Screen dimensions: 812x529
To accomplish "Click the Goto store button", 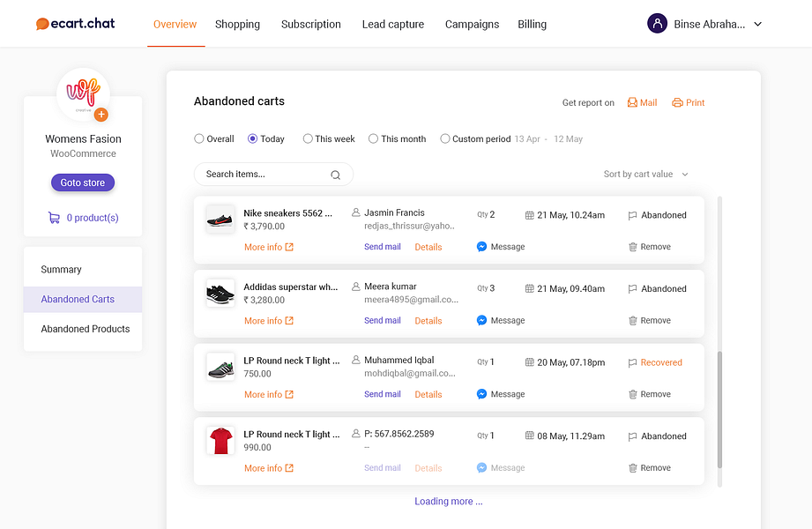I will [82, 183].
